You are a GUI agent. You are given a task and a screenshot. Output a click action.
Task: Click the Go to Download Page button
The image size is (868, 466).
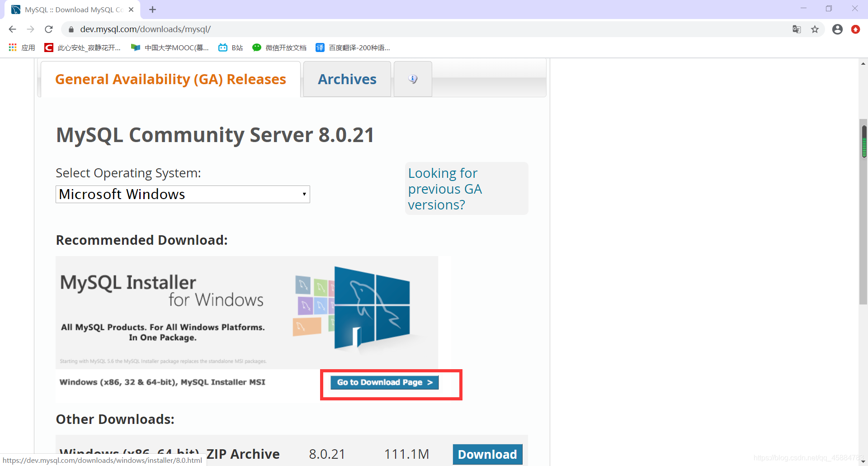coord(384,382)
